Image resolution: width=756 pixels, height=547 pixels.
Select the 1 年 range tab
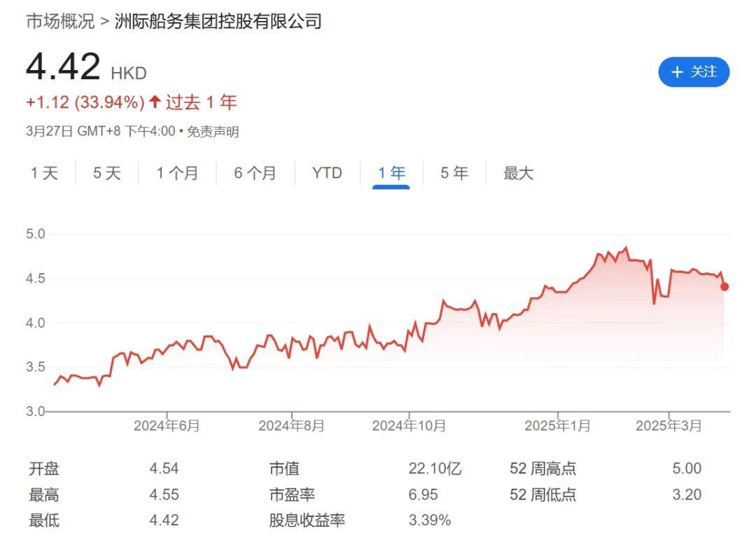pyautogui.click(x=391, y=173)
